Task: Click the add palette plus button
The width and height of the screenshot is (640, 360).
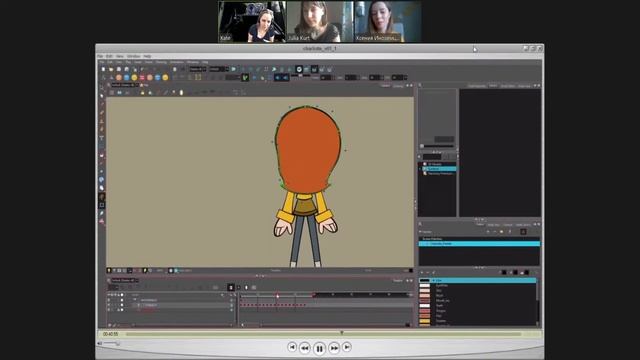Action: click(x=488, y=232)
